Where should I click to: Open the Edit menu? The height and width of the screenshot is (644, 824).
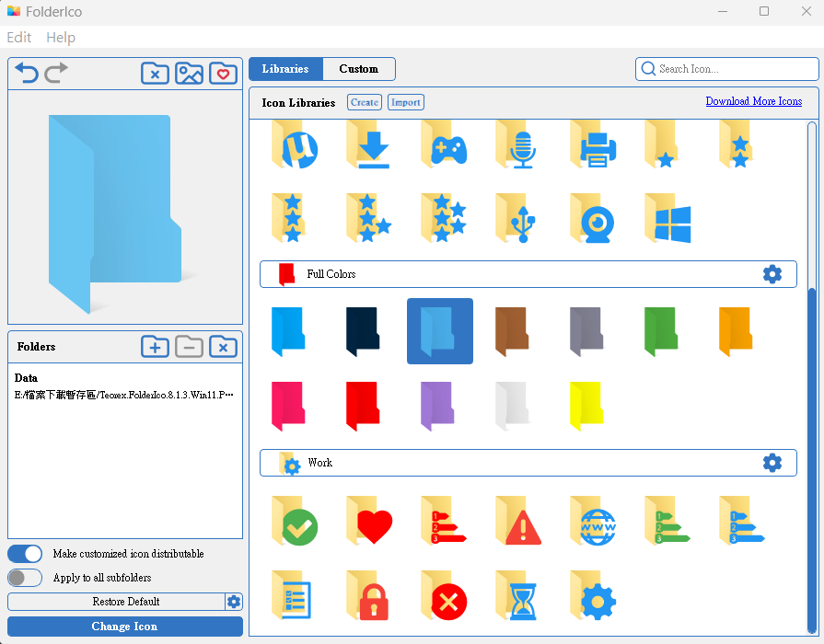(19, 38)
